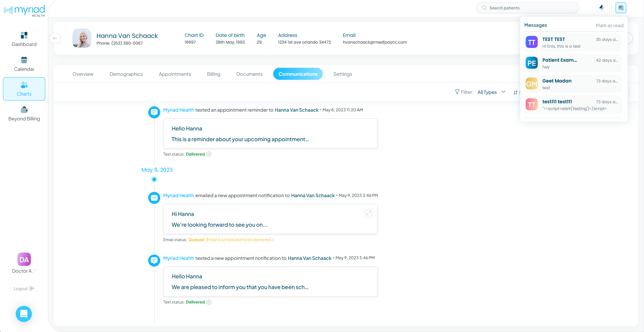644x332 pixels.
Task: Open Beyond Billing from the sidebar
Action: click(24, 113)
